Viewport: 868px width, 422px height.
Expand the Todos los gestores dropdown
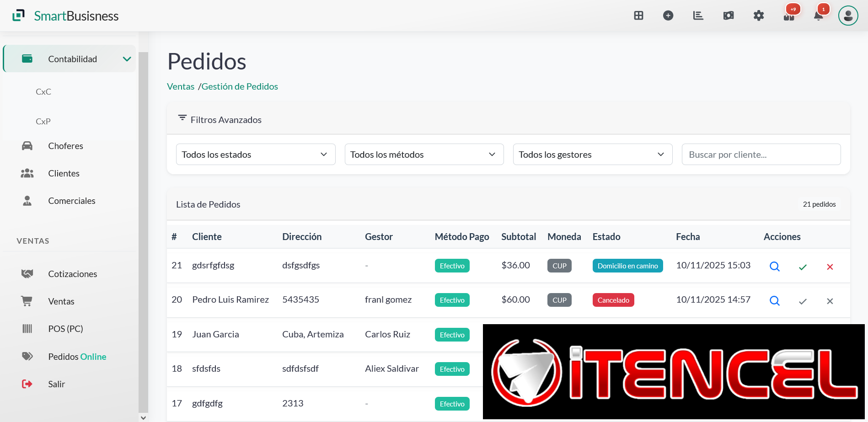pyautogui.click(x=592, y=154)
